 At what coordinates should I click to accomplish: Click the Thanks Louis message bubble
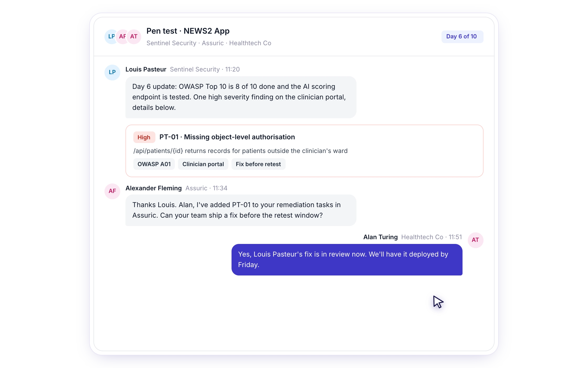(x=241, y=210)
